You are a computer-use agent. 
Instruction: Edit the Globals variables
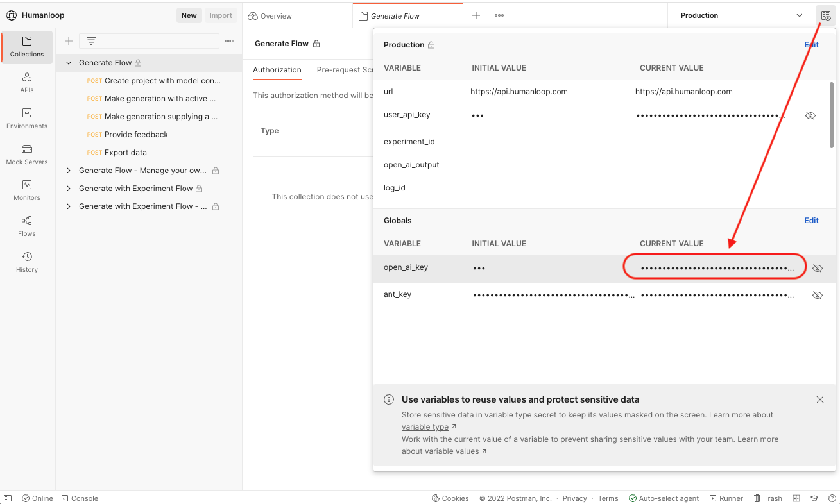click(x=812, y=221)
